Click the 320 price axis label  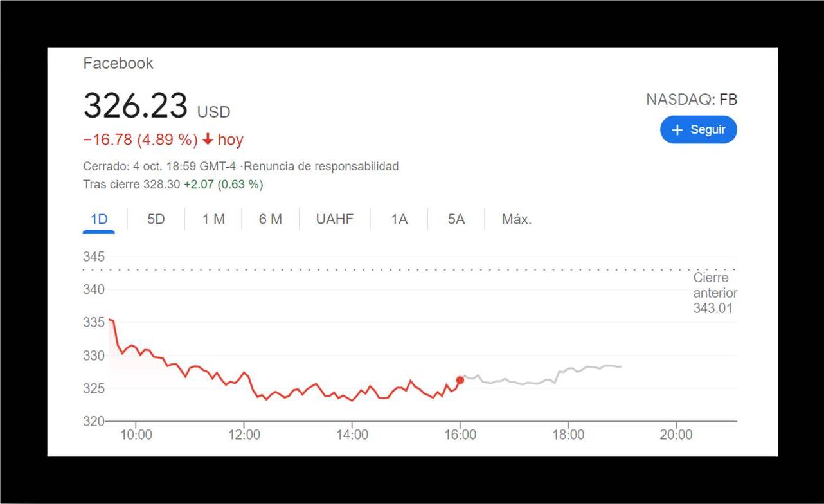tap(94, 421)
